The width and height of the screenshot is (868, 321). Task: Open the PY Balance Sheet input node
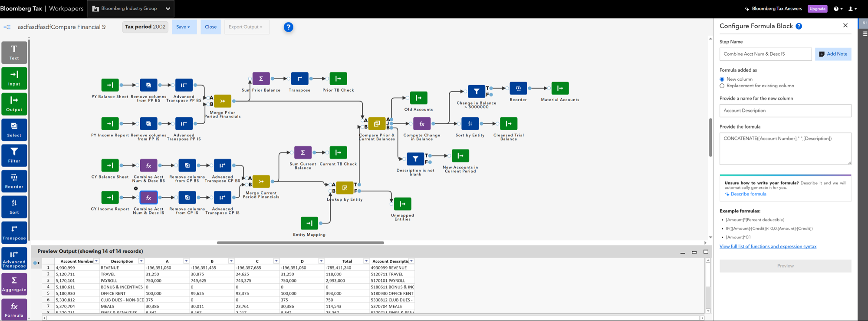[x=110, y=85]
